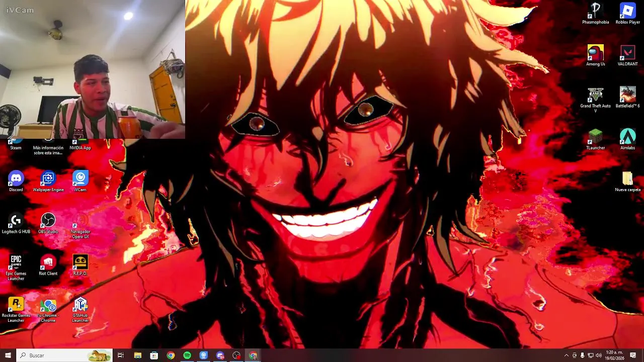Screen dimensions: 644x362
Task: Open the VALORANT shortcut
Action: pos(628,55)
